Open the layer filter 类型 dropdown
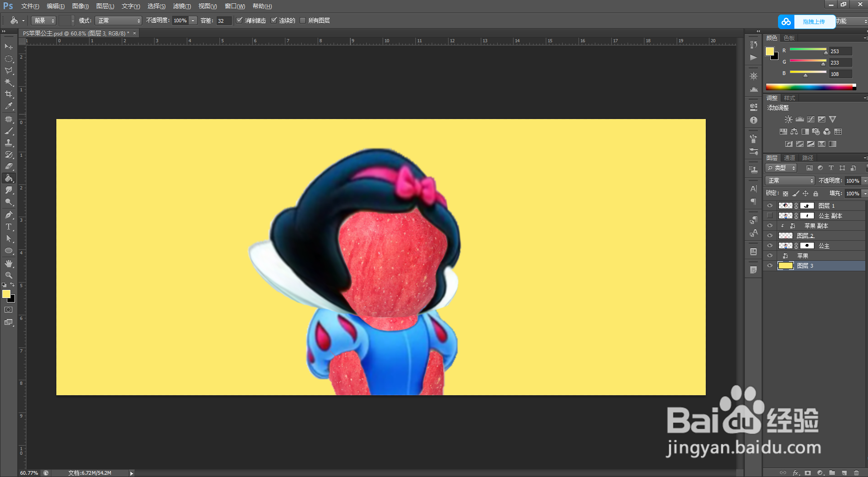Screen dimensions: 868x477 [x=781, y=168]
